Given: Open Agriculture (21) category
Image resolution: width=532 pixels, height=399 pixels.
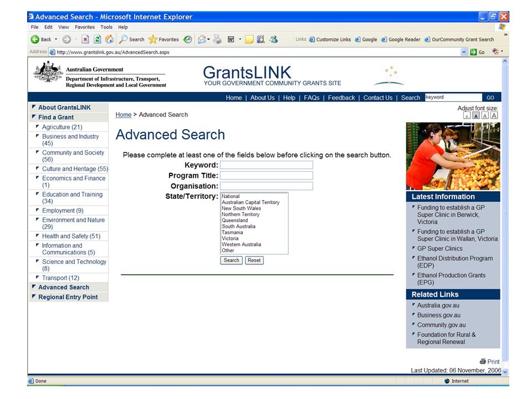Looking at the screenshot, I should coord(62,127).
